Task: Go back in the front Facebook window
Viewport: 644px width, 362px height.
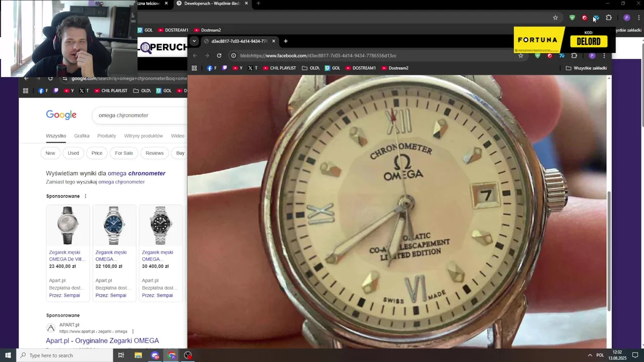Action: click(x=195, y=56)
